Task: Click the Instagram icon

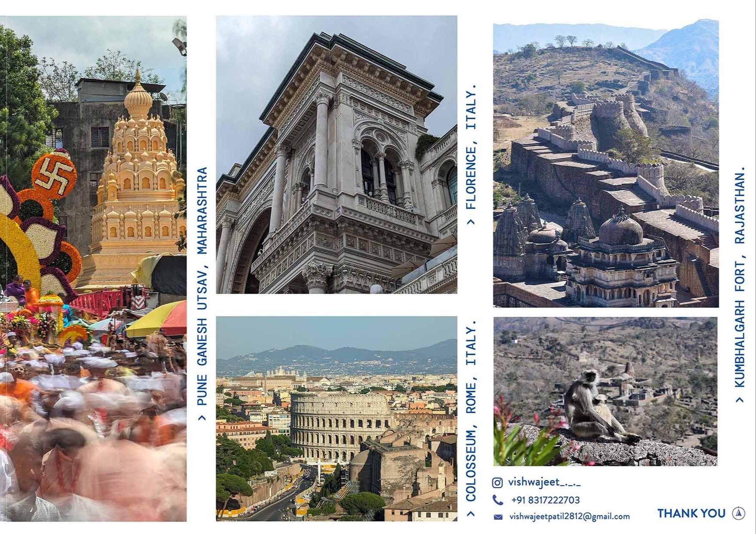Action: coord(497,483)
